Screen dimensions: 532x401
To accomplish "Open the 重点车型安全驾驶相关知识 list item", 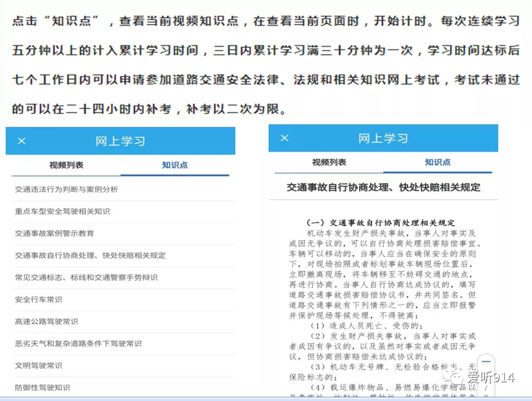I will [x=124, y=211].
